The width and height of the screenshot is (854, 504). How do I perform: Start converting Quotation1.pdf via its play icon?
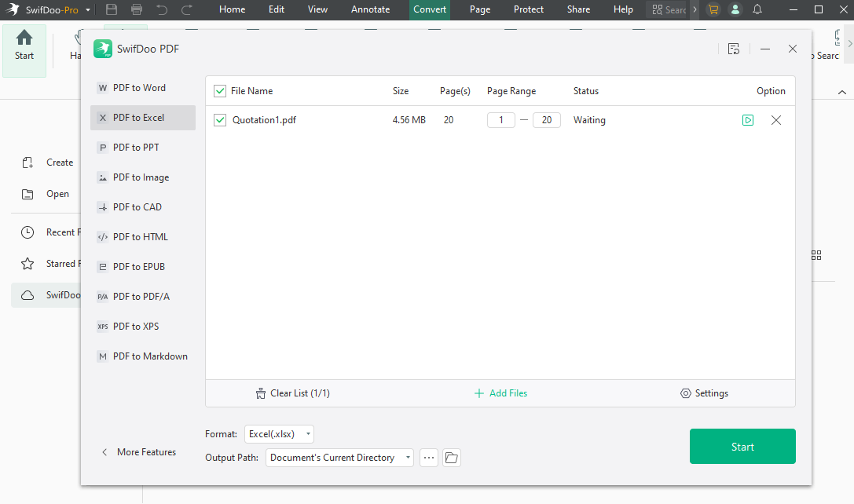748,119
